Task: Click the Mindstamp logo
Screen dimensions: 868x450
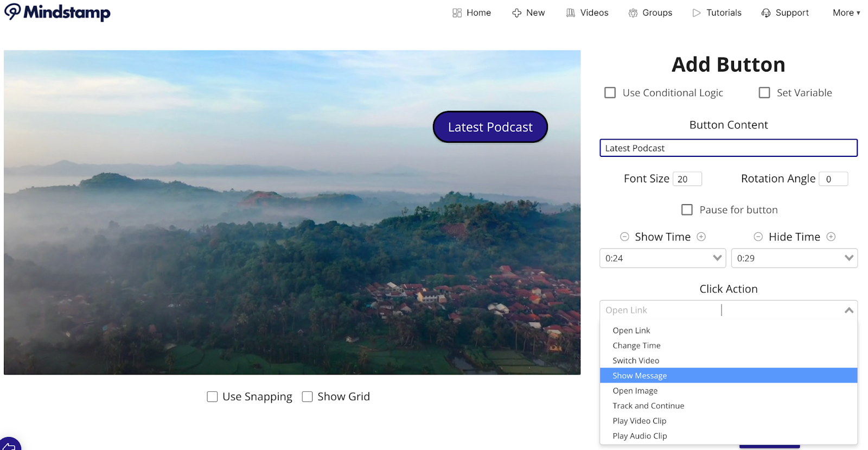Action: [x=58, y=12]
